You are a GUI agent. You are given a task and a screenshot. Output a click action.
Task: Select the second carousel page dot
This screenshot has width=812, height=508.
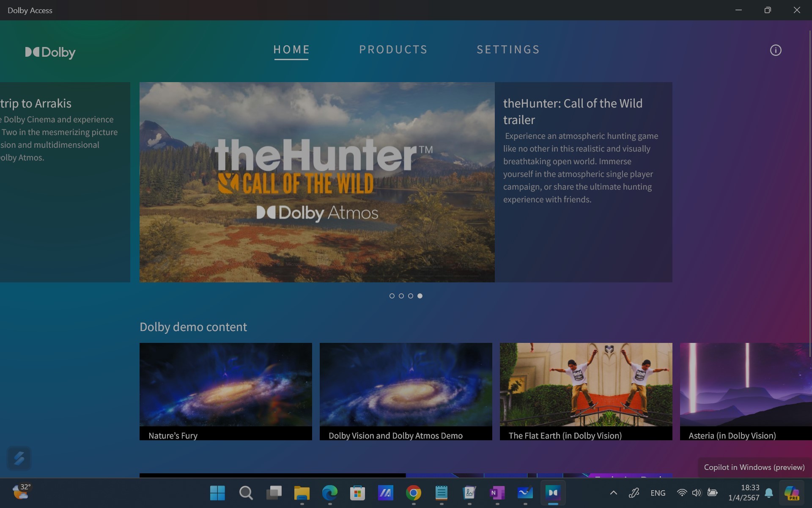click(401, 296)
